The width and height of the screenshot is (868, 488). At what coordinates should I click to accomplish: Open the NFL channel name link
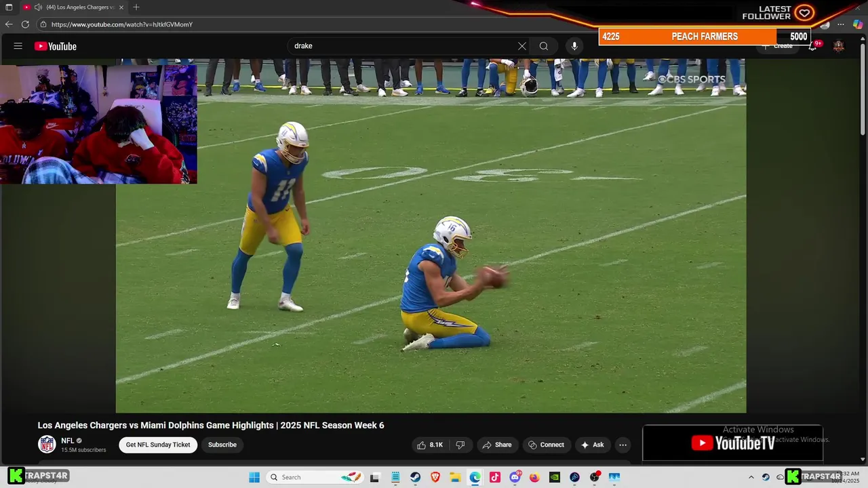coord(68,441)
